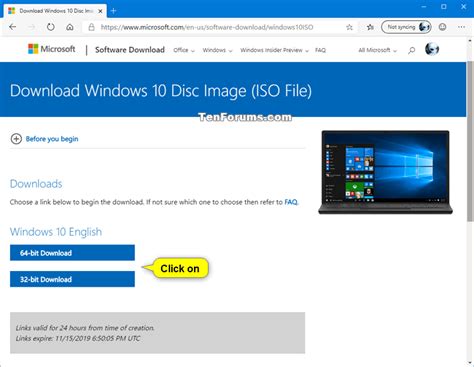The image size is (474, 367).
Task: Open a new tab with plus icon
Action: (x=113, y=11)
